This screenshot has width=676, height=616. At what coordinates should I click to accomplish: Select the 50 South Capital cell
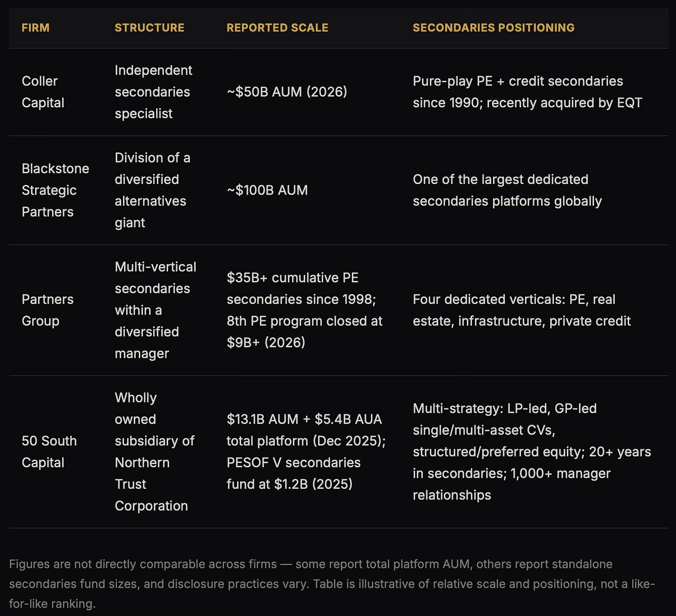(49, 452)
